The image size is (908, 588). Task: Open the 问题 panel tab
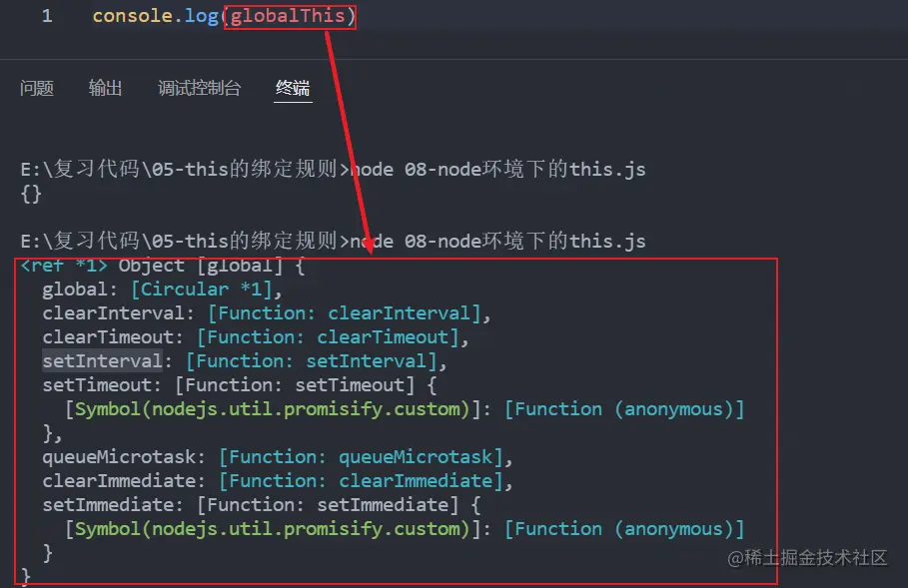[37, 88]
